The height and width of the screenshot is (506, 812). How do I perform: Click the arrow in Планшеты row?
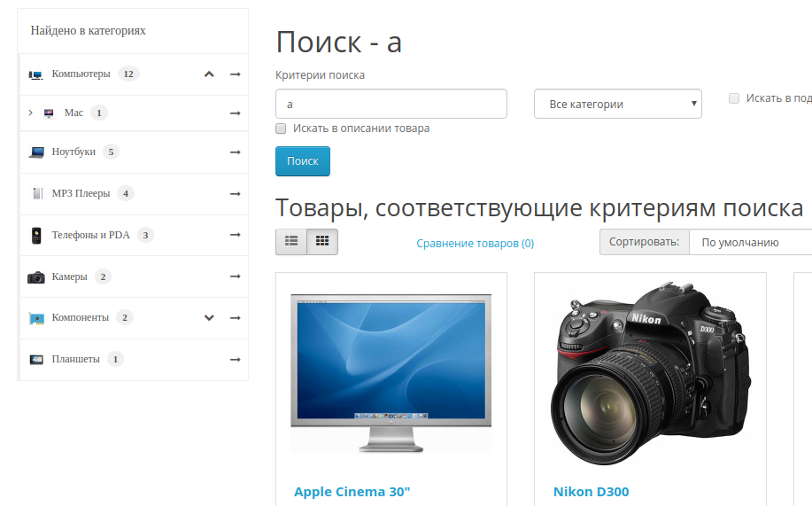[x=236, y=359]
